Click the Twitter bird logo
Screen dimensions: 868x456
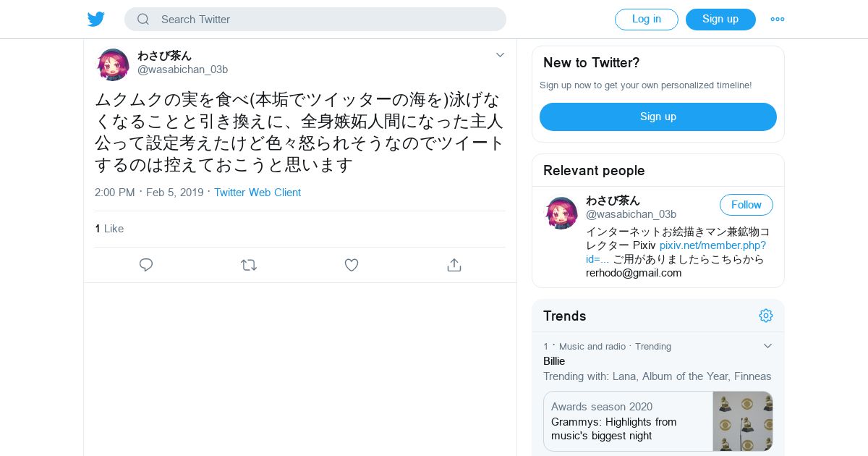tap(96, 20)
